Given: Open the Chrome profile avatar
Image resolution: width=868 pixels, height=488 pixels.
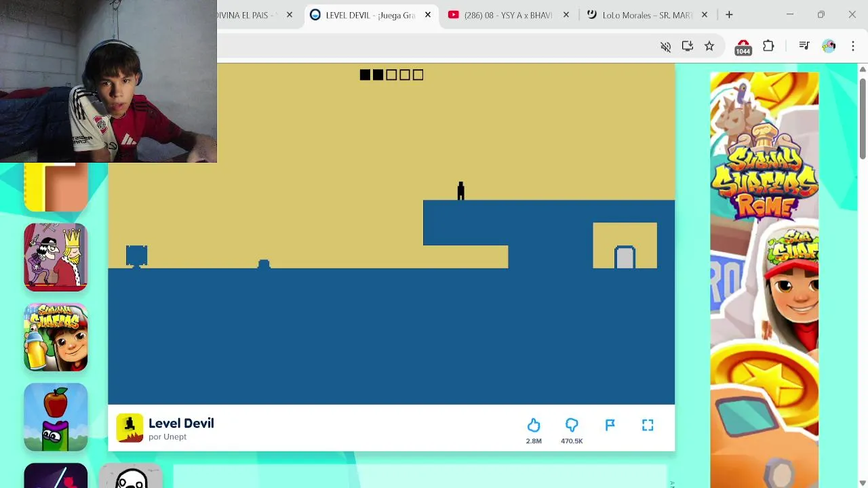Looking at the screenshot, I should coord(829,46).
